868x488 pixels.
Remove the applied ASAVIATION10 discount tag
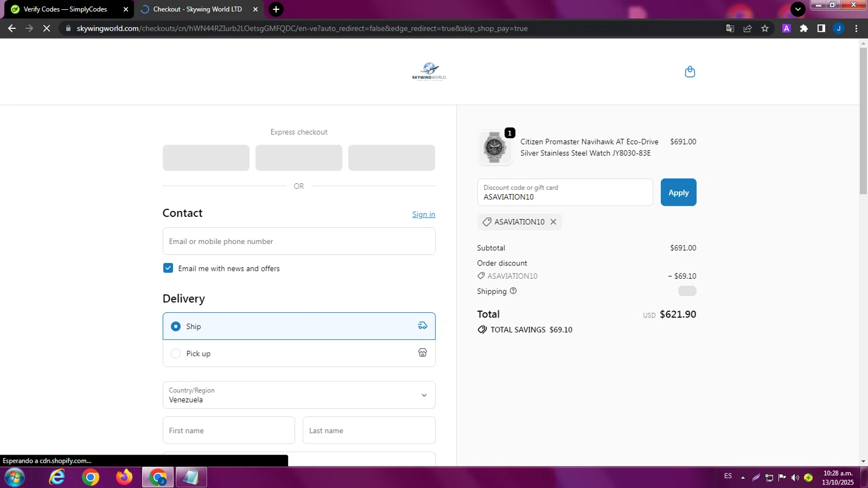(553, 222)
